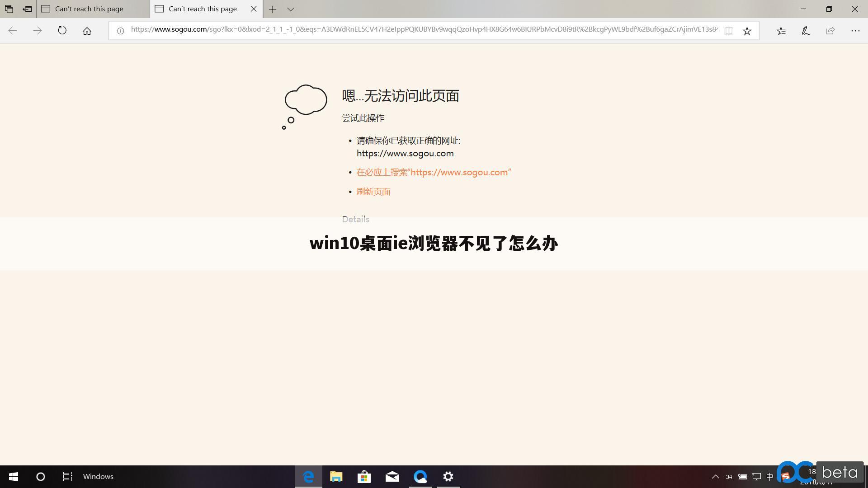868x488 pixels.
Task: Open the blue Q app on taskbar
Action: (420, 477)
